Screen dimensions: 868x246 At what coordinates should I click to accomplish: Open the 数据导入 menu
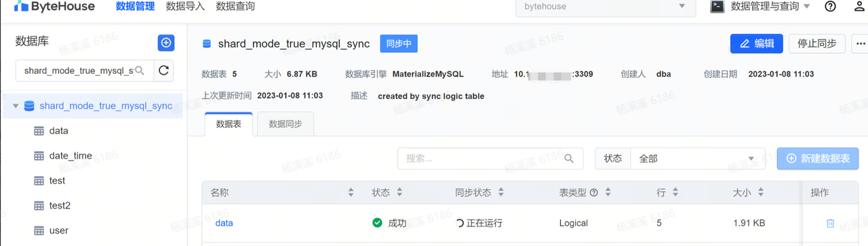click(x=185, y=7)
